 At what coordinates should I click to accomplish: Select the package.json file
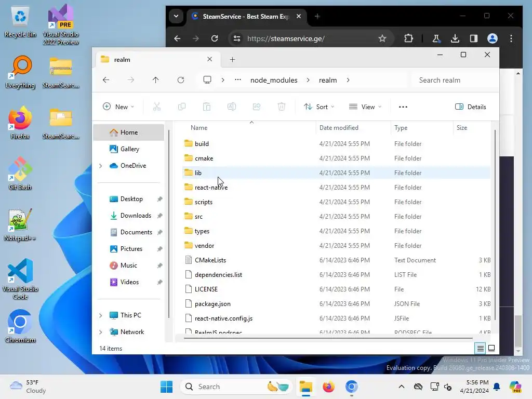click(x=336, y=303)
